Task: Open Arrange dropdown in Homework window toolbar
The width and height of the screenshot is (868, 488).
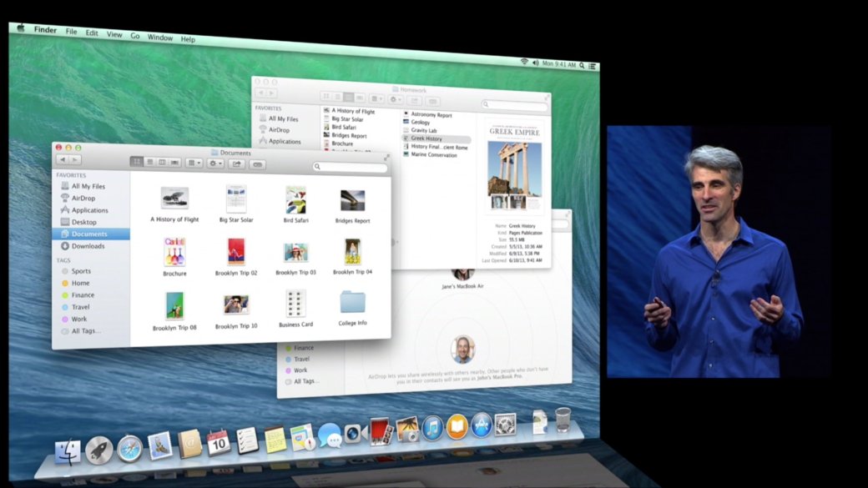Action: (376, 98)
